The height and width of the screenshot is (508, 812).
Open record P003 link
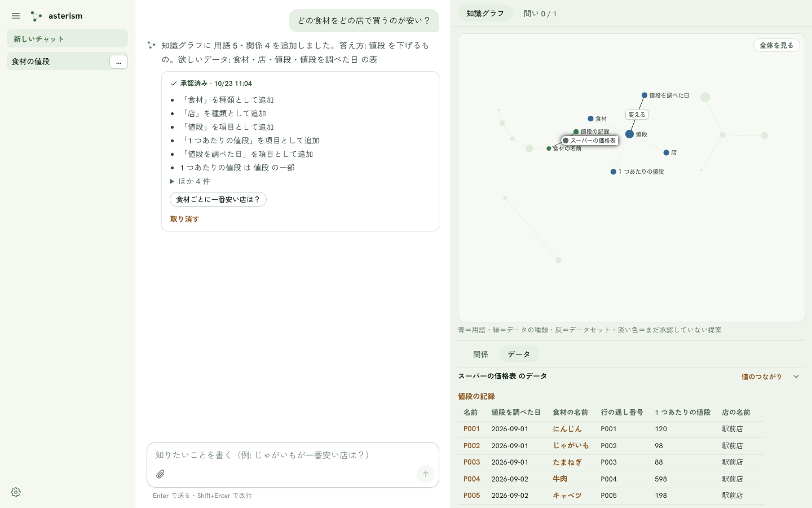[471, 462]
